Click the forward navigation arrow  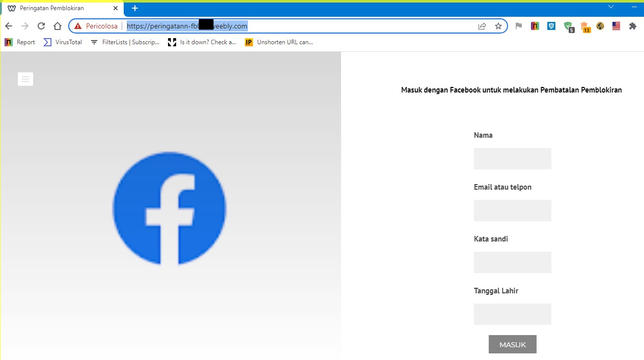point(25,26)
